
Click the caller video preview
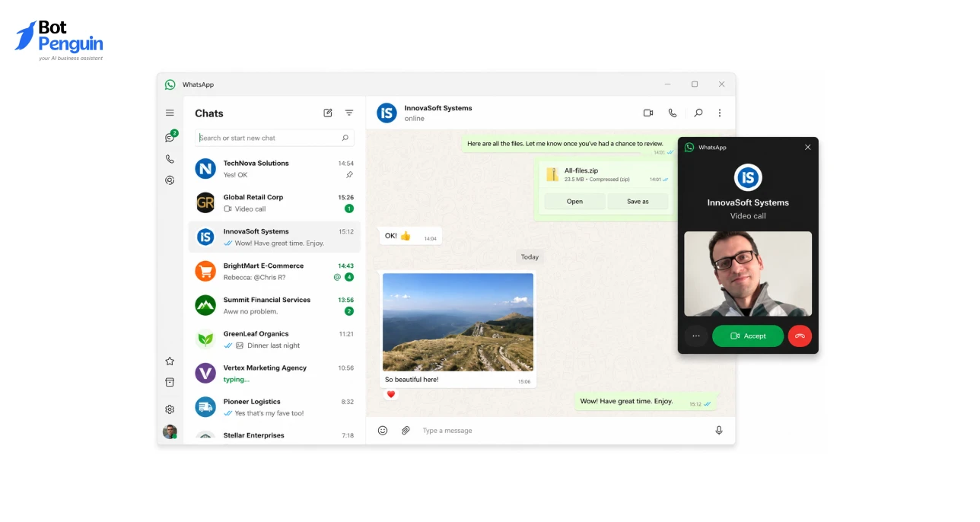click(x=748, y=274)
